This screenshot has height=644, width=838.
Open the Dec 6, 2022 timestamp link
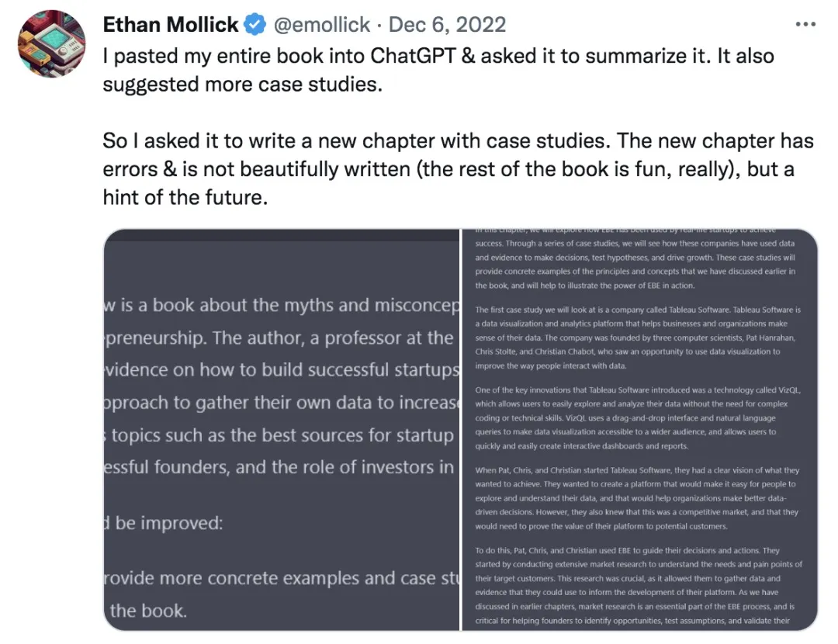tap(447, 25)
